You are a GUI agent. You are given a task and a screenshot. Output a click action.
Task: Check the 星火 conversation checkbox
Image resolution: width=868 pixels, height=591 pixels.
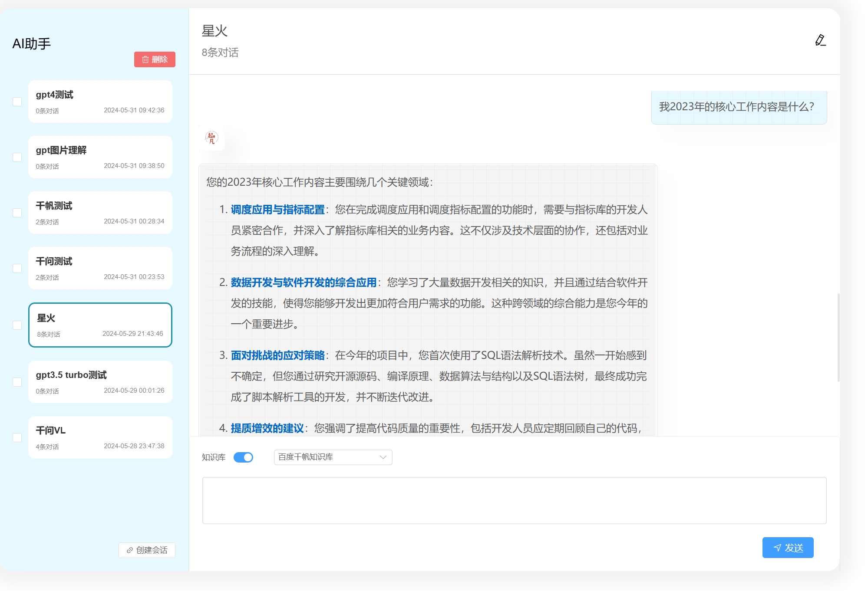[17, 325]
